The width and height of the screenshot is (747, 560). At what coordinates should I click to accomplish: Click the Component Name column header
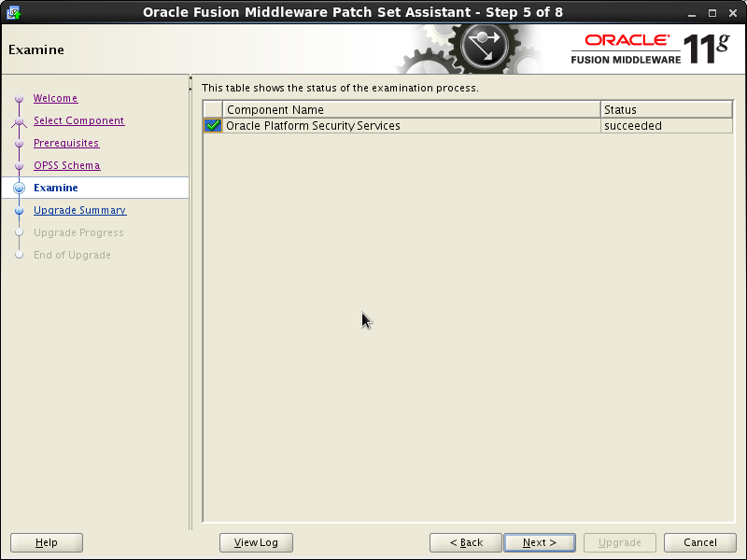(x=412, y=109)
